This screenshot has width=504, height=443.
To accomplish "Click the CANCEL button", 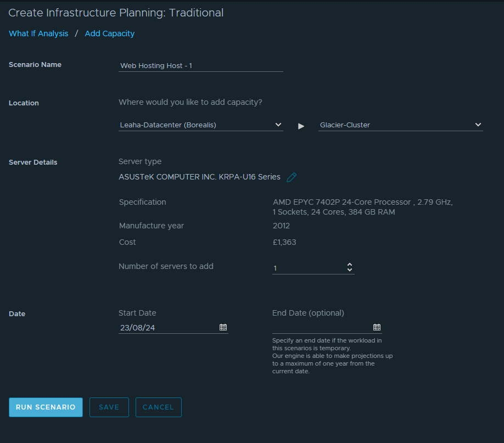I will pyautogui.click(x=159, y=407).
